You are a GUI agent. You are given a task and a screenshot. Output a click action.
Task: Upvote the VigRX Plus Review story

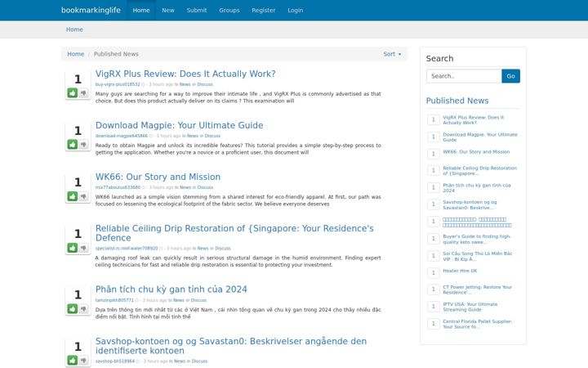(73, 92)
